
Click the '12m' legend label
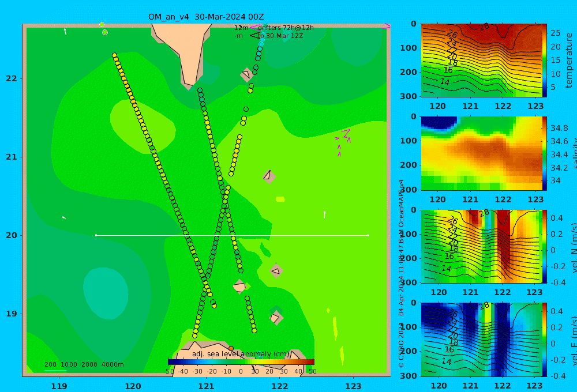pyautogui.click(x=241, y=28)
